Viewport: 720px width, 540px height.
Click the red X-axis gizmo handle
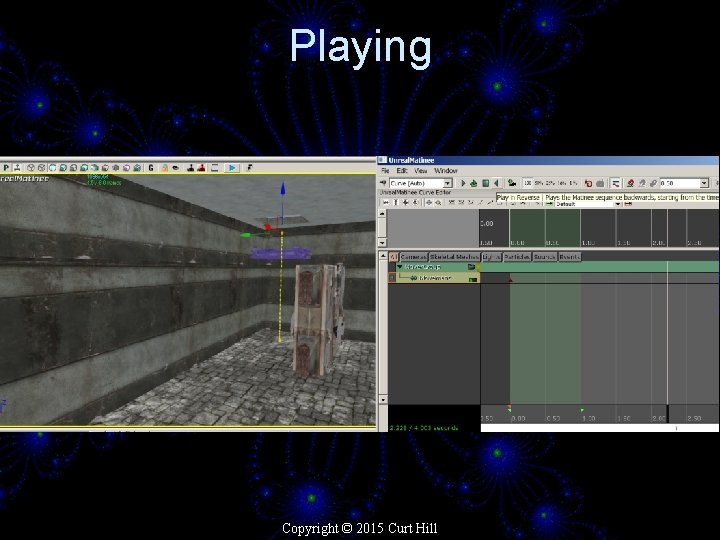pos(268,227)
